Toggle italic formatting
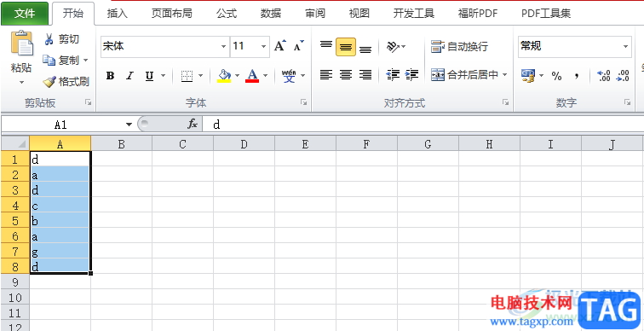The height and width of the screenshot is (331, 644). point(129,76)
